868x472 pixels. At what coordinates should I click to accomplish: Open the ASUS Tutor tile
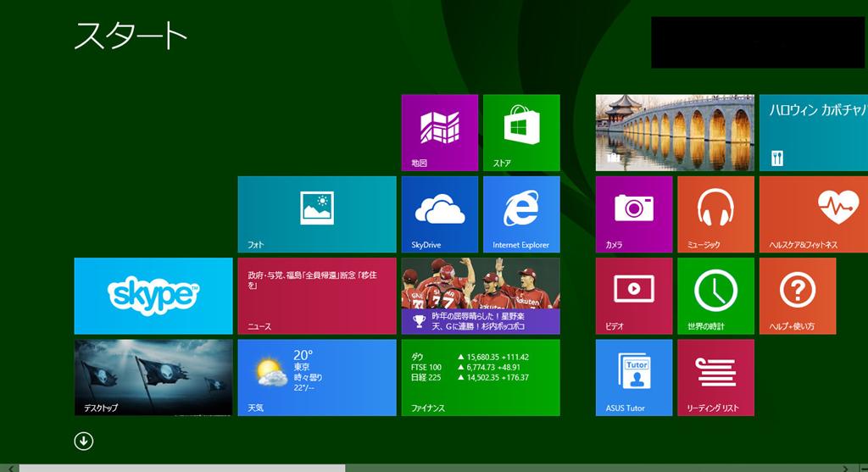click(634, 377)
